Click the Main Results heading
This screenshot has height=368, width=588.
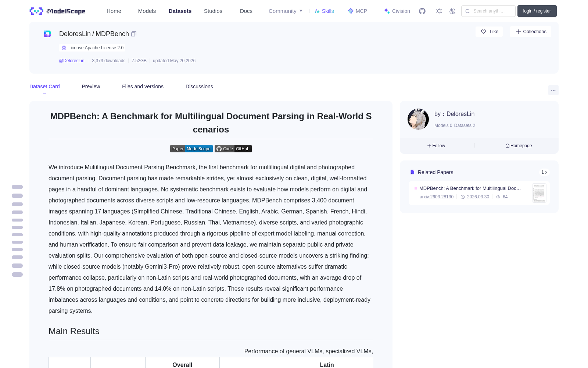(74, 331)
